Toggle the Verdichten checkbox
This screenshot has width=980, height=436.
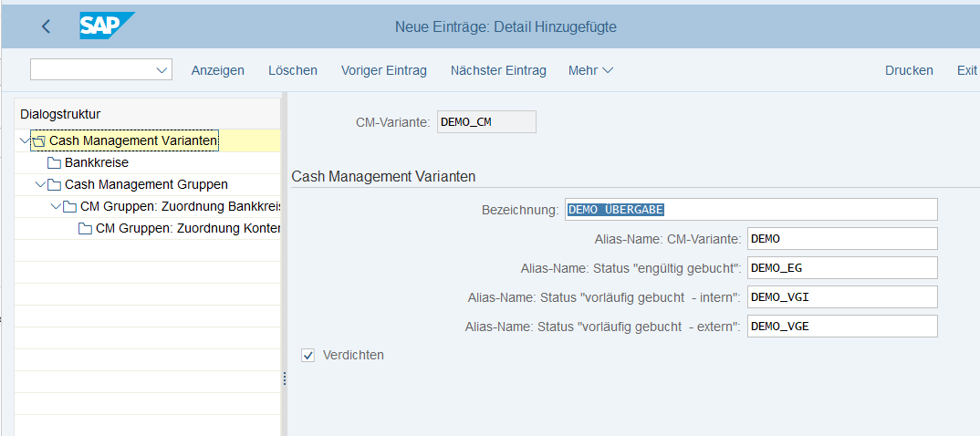(x=308, y=355)
